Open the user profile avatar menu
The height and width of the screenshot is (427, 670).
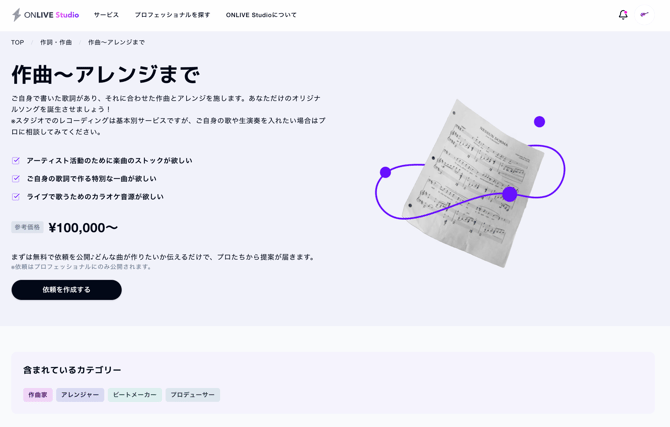pos(644,15)
